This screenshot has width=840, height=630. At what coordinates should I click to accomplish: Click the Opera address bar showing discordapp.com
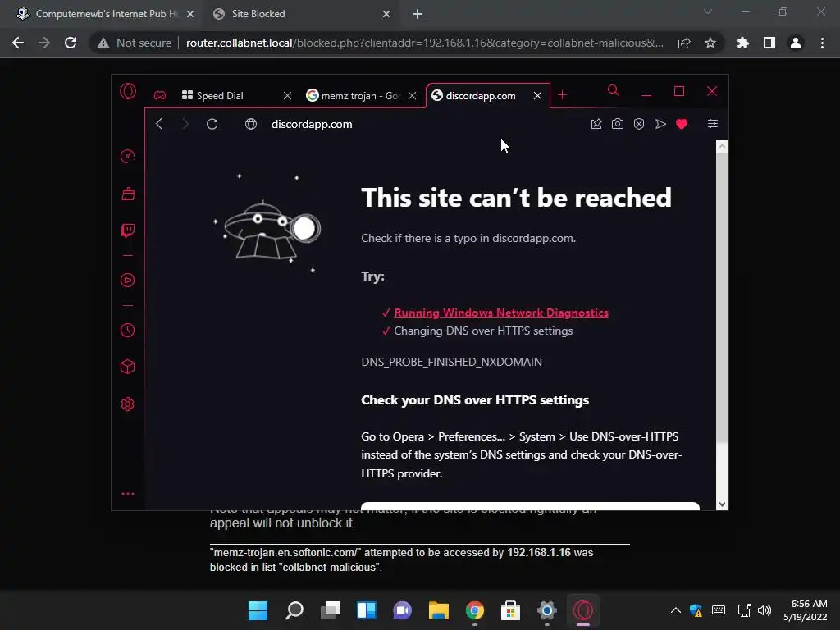point(312,124)
